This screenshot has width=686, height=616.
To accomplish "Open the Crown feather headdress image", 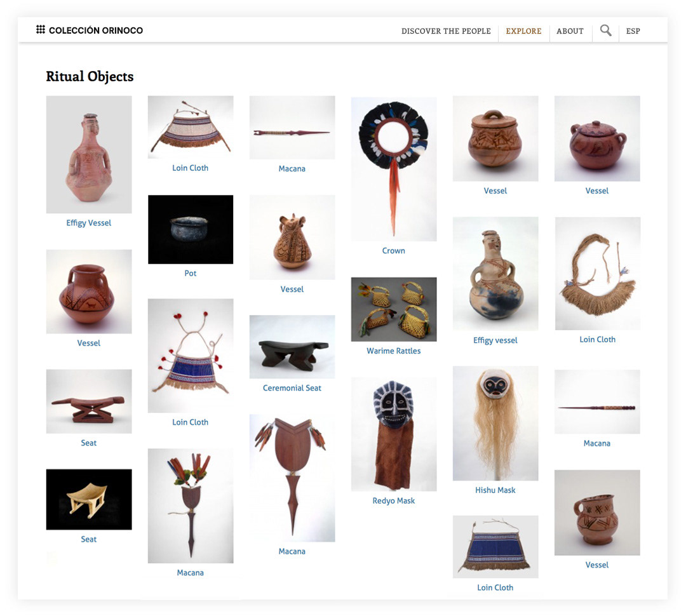I will pyautogui.click(x=394, y=169).
